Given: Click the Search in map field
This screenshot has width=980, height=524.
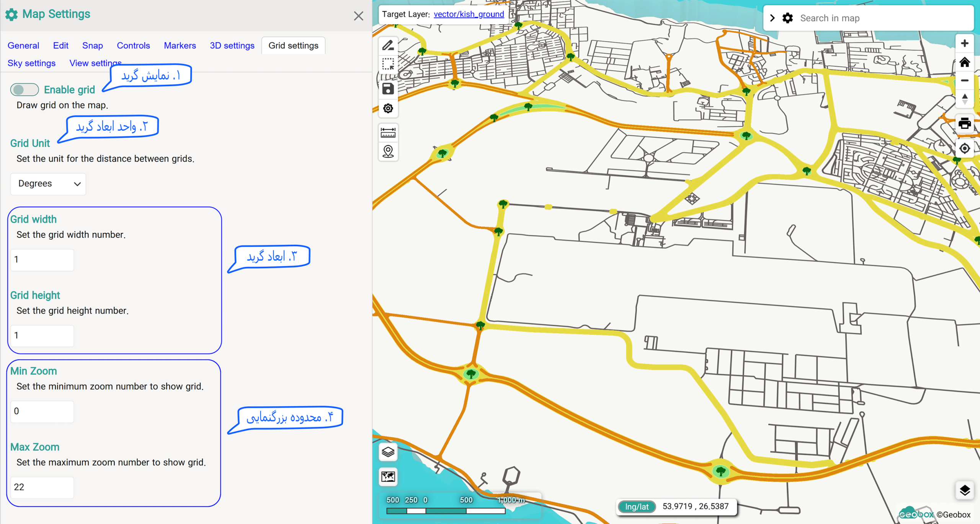Looking at the screenshot, I should pyautogui.click(x=884, y=18).
